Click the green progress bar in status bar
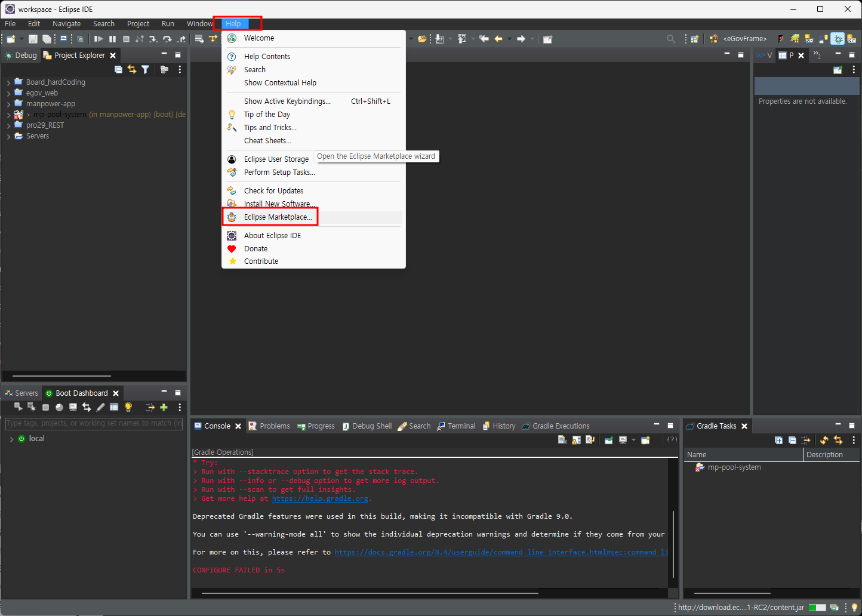 (817, 608)
